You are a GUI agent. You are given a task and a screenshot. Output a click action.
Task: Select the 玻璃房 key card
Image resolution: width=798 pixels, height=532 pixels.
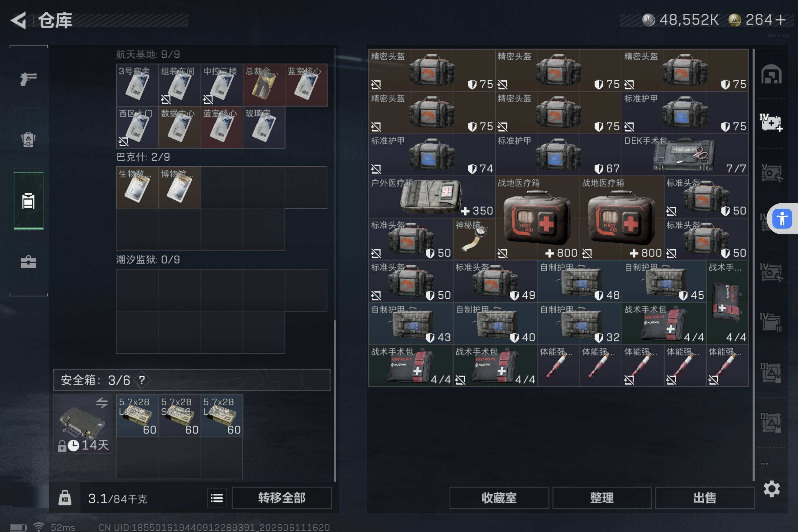264,127
